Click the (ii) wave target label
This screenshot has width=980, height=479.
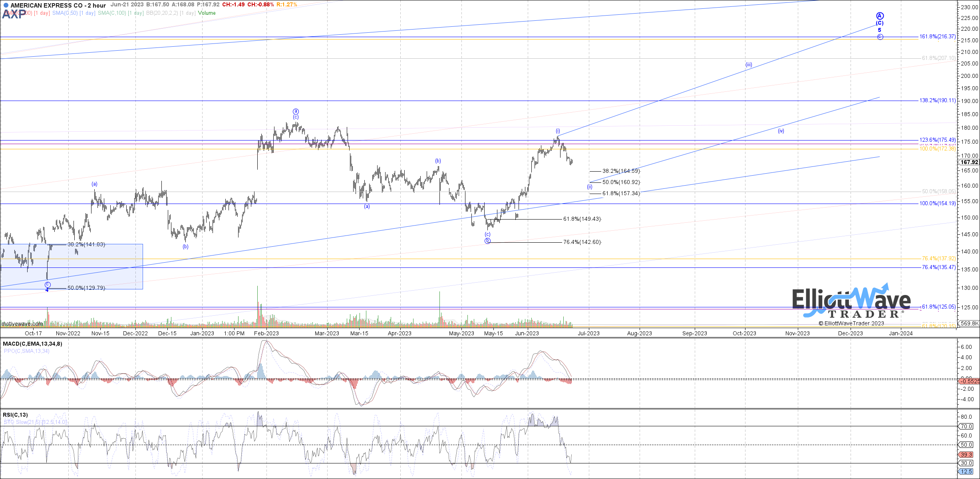590,187
